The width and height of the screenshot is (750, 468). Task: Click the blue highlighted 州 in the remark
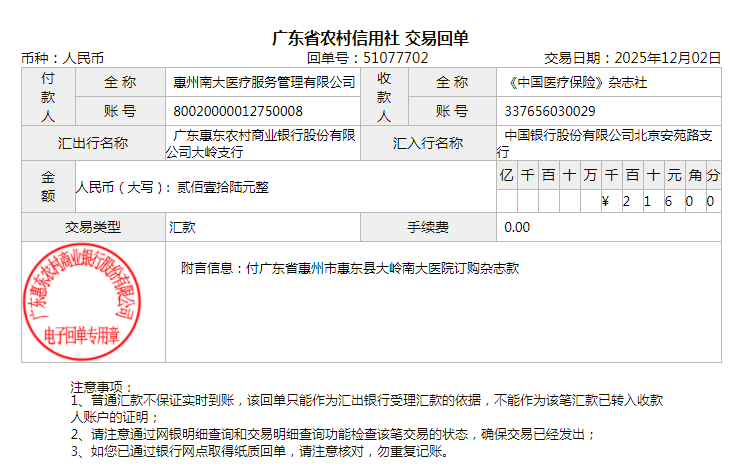(x=316, y=268)
